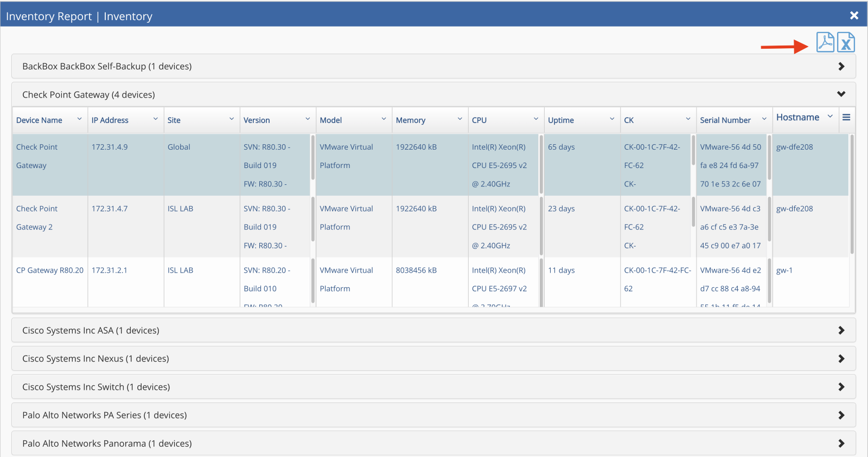Sort by Serial Number column header
Screen dimensions: 868x457
coord(725,120)
